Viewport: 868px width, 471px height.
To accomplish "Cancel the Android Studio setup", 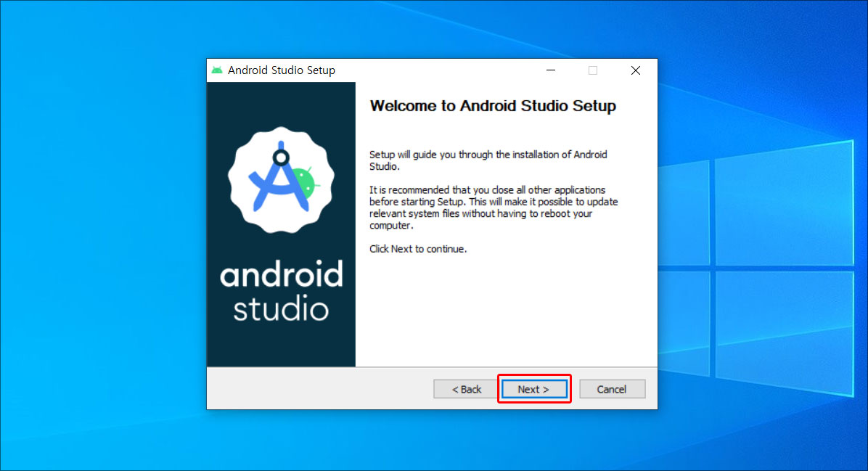I will pos(612,389).
